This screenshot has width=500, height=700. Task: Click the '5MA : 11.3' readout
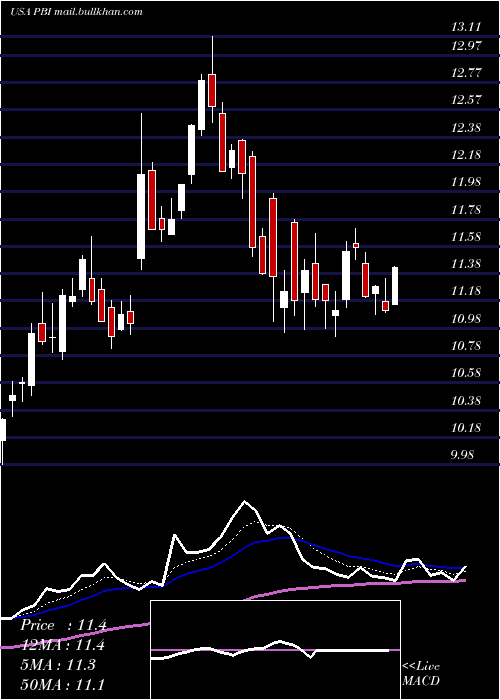58,665
